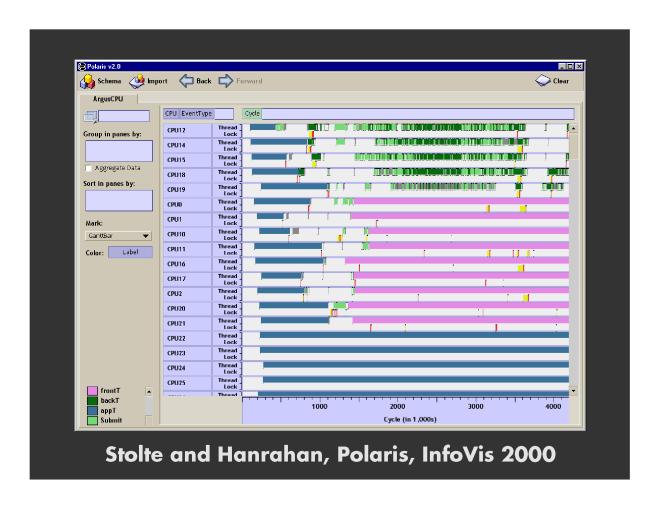This screenshot has height=510, width=660.
Task: Switch to the ArgusCPU tab
Action: click(x=108, y=99)
